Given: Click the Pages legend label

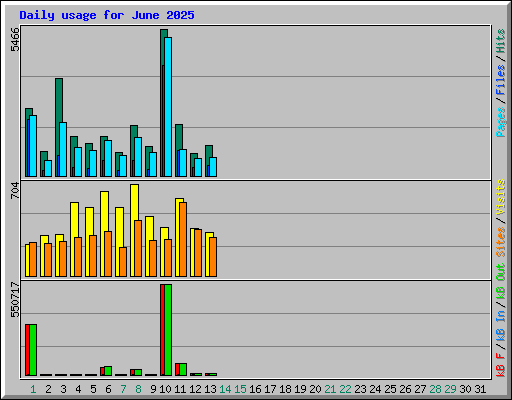Looking at the screenshot, I should [x=501, y=122].
